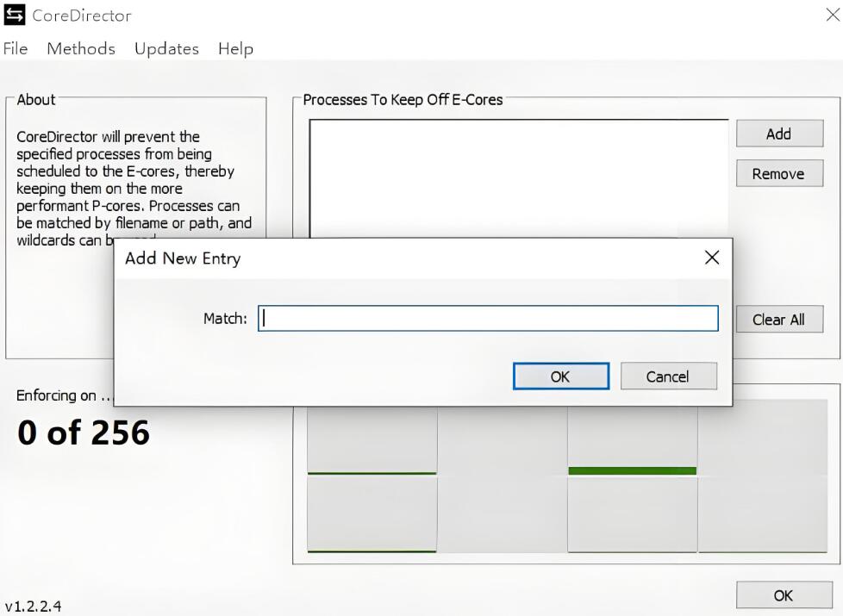Click the version label v1.2.2.4
The width and height of the screenshot is (843, 616).
point(34,607)
